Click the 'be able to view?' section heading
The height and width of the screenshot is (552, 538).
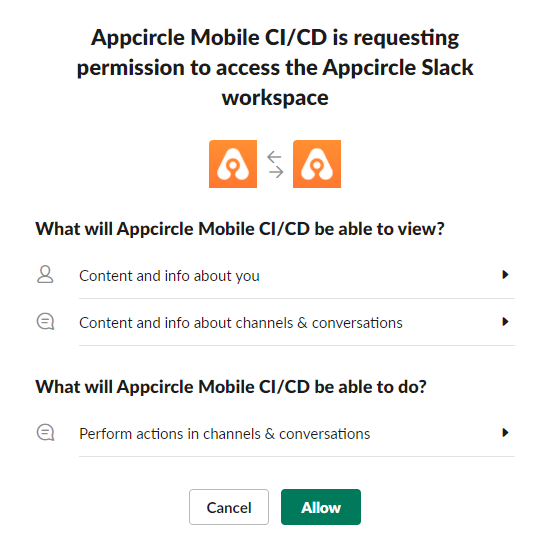coord(240,229)
